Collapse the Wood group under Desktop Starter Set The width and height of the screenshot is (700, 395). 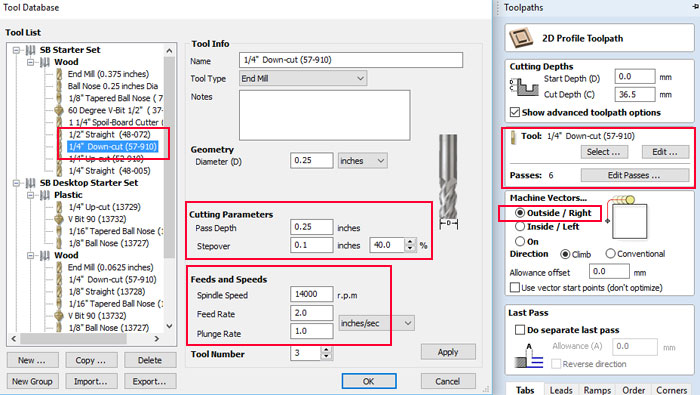[x=31, y=255]
